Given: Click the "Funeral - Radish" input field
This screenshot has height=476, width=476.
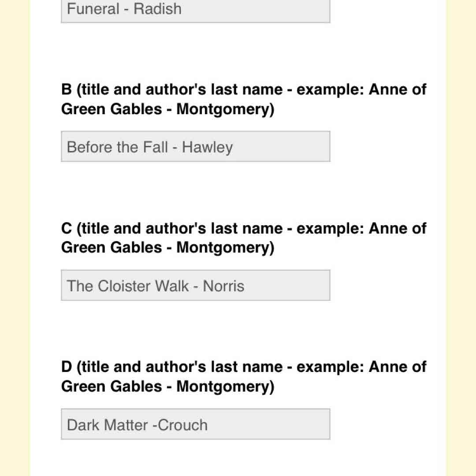Looking at the screenshot, I should tap(195, 10).
